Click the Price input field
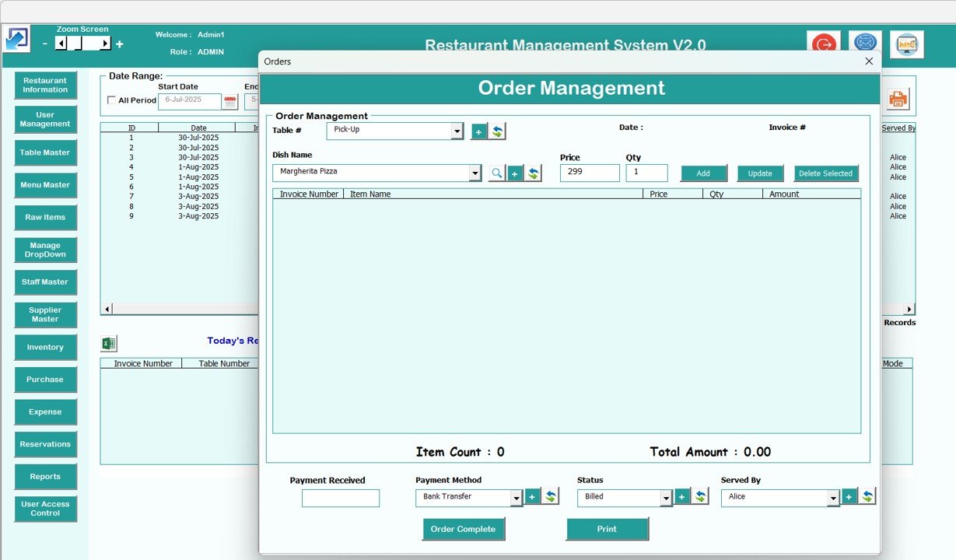Screen dimensions: 956x560 point(590,173)
